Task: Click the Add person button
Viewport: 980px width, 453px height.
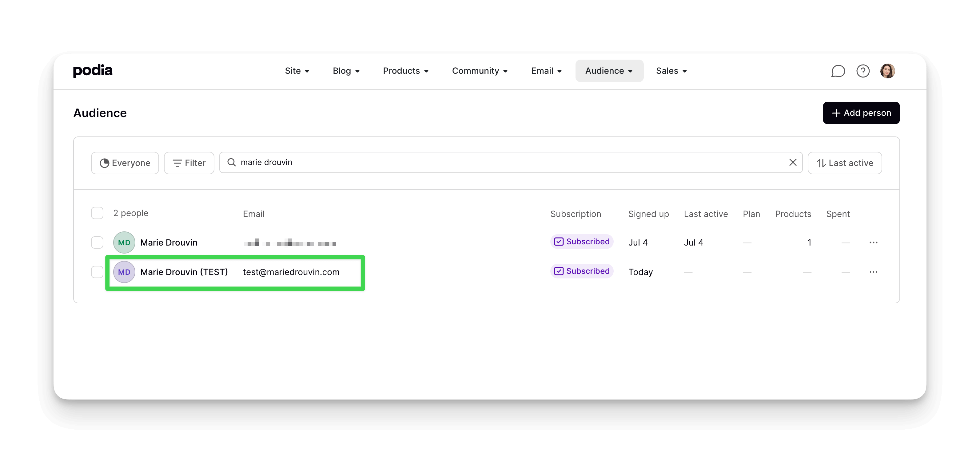Action: (x=861, y=113)
